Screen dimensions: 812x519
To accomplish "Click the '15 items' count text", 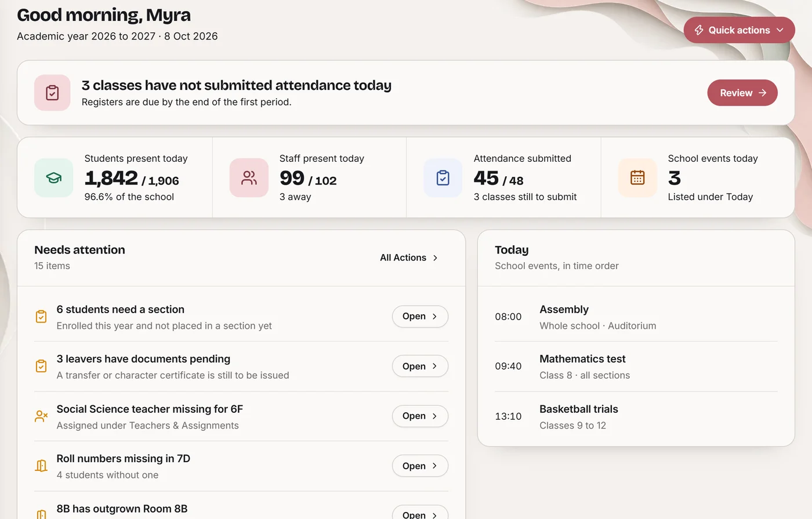I will coord(52,266).
